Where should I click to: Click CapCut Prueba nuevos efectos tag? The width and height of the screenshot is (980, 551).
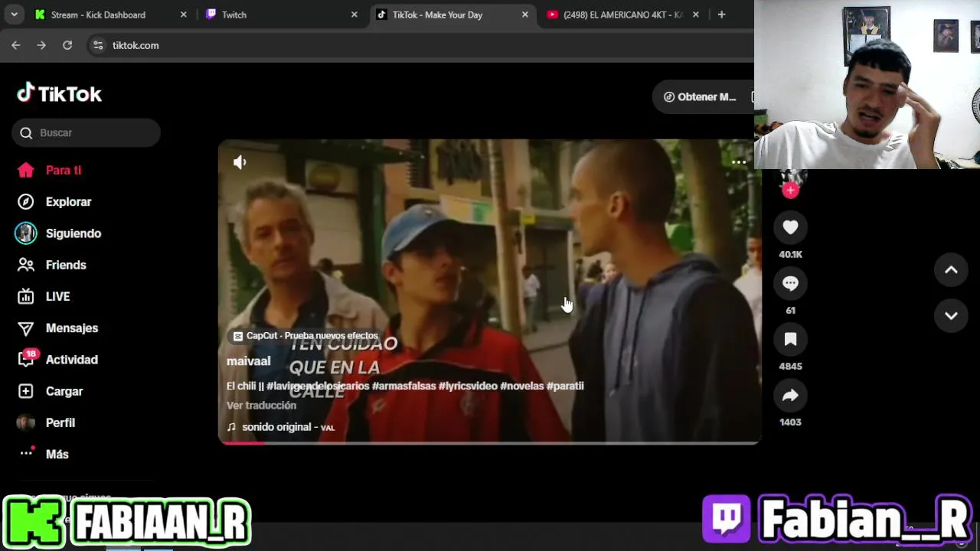pyautogui.click(x=305, y=336)
